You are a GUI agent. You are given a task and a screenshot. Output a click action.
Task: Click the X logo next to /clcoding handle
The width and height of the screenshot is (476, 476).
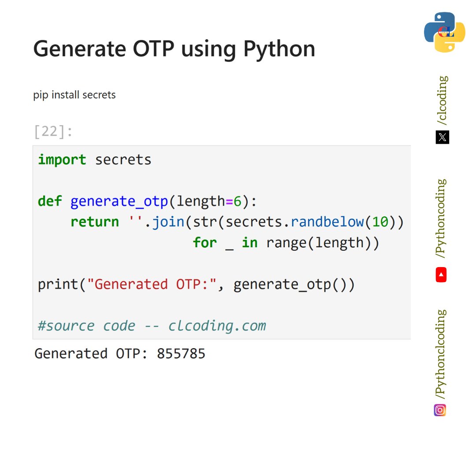coord(443,138)
